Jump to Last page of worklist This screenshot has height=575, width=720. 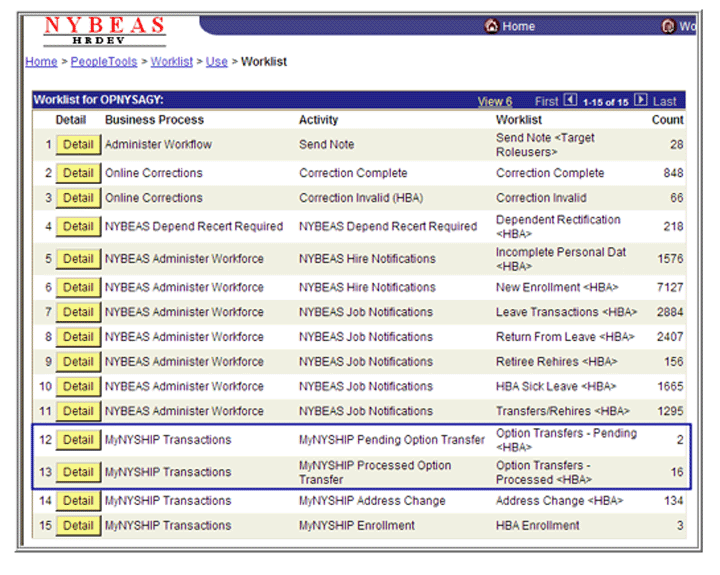pos(664,101)
